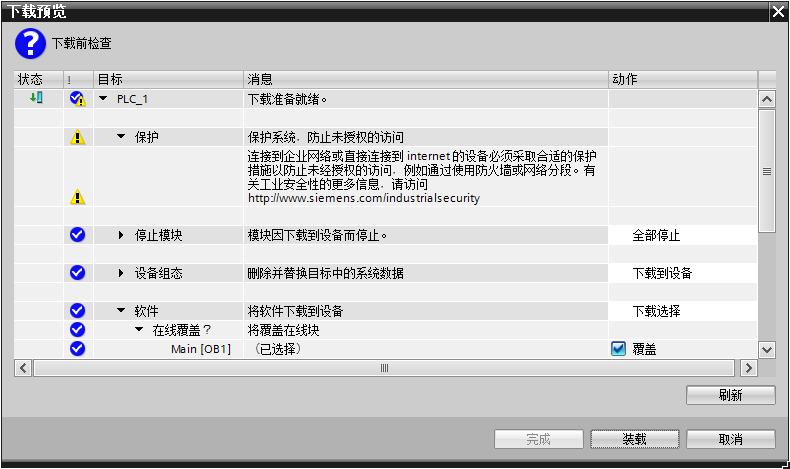Click the blue question mark pre-download check icon
790x469 pixels.
tap(30, 43)
